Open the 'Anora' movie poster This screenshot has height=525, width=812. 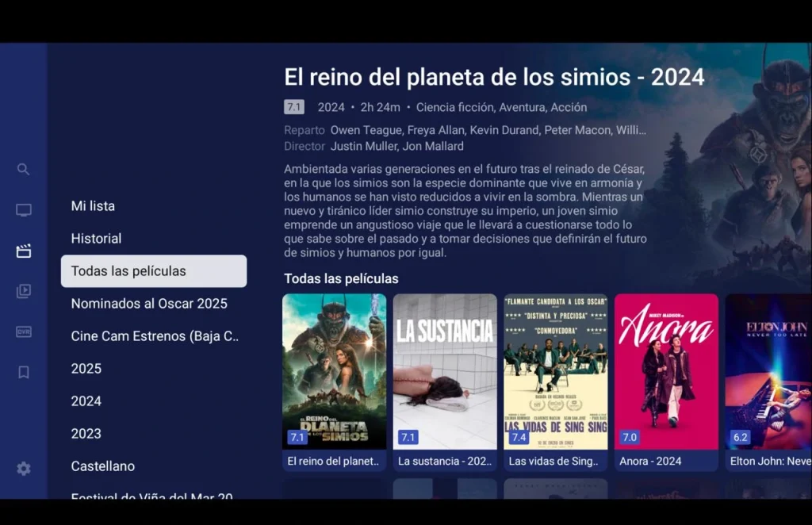666,372
